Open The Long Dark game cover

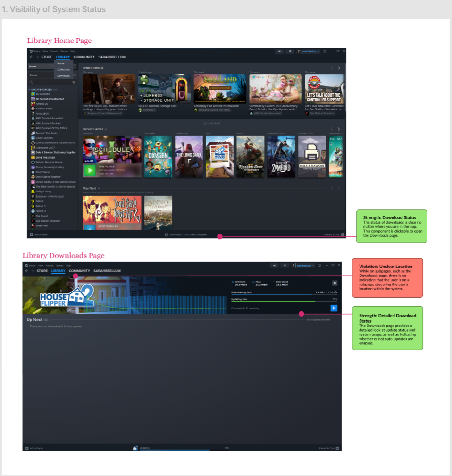pos(189,157)
